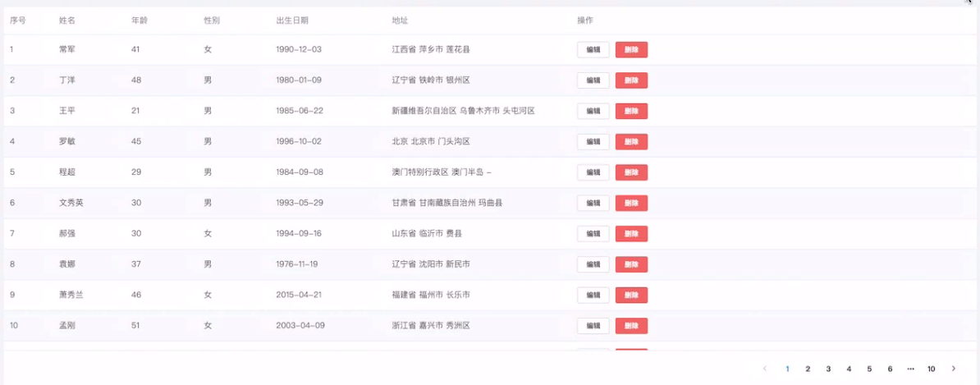The height and width of the screenshot is (385, 980).
Task: Go to the next page with the arrow
Action: point(953,369)
